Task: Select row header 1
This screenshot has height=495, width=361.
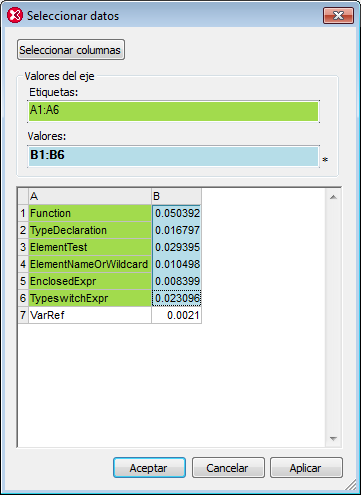Action: (23, 213)
